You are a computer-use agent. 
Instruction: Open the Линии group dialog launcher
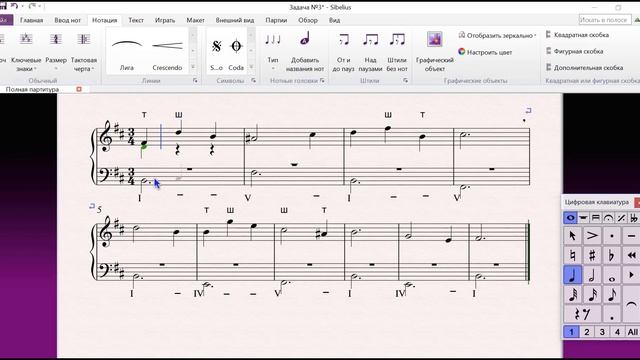click(x=195, y=81)
